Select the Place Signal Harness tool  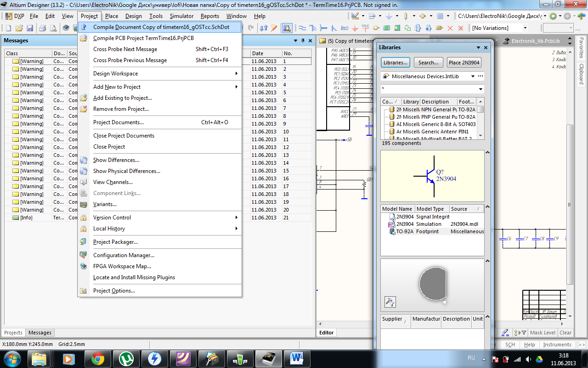click(x=324, y=28)
